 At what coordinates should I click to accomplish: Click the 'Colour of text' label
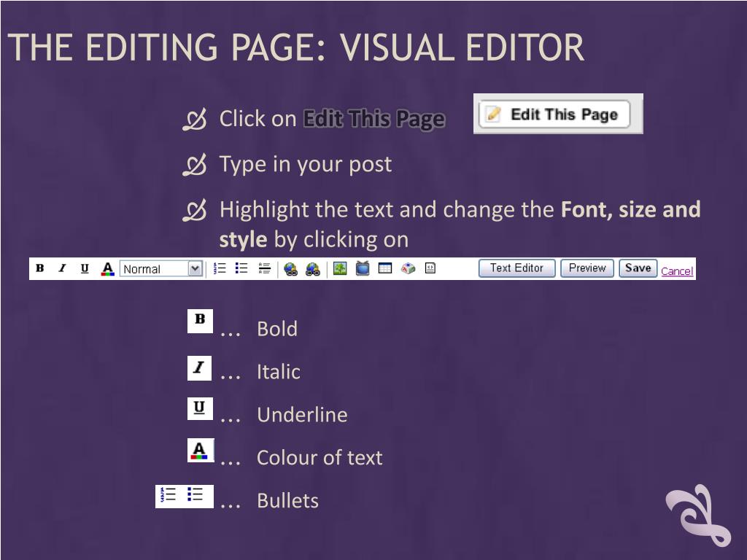coord(320,458)
